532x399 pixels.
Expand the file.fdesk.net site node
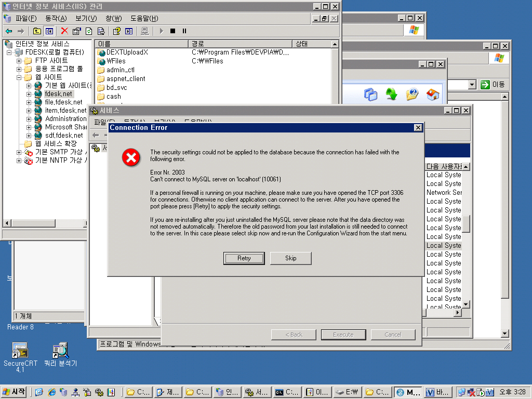(x=29, y=102)
